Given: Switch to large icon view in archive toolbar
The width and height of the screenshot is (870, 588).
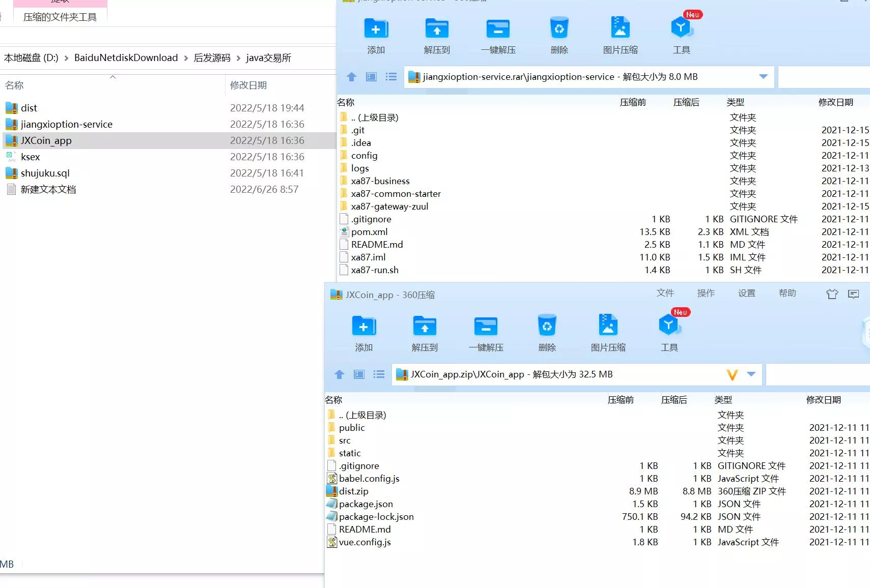Looking at the screenshot, I should point(371,77).
